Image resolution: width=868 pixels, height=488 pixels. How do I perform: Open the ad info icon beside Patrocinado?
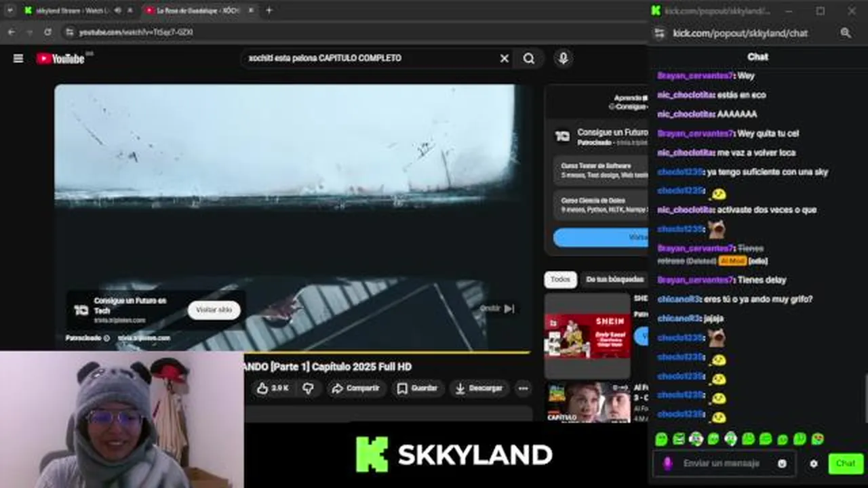coord(106,338)
